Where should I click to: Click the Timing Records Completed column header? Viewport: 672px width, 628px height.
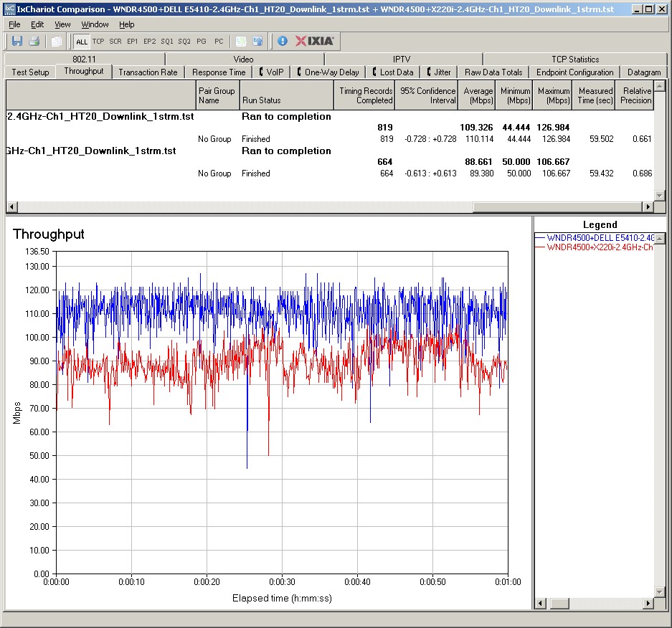point(364,95)
